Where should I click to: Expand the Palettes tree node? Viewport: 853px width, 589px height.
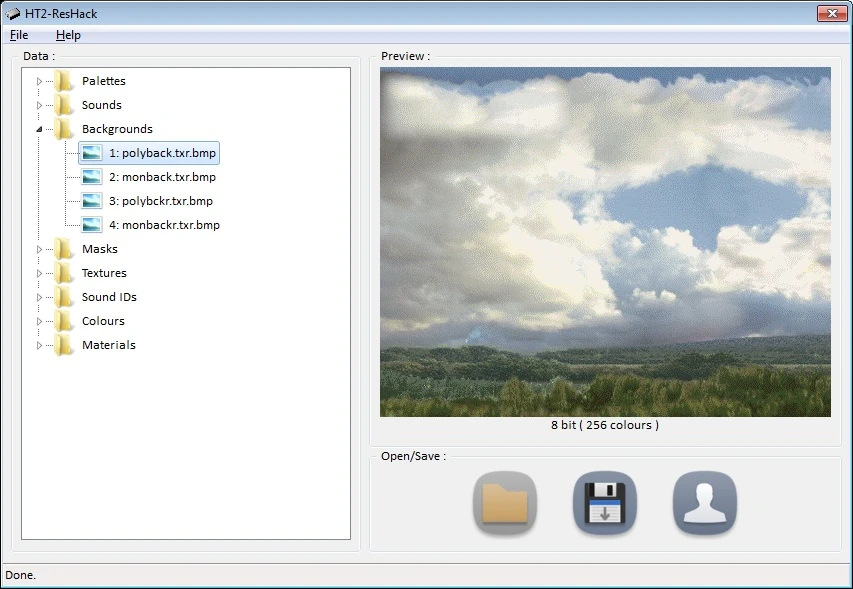(x=39, y=81)
